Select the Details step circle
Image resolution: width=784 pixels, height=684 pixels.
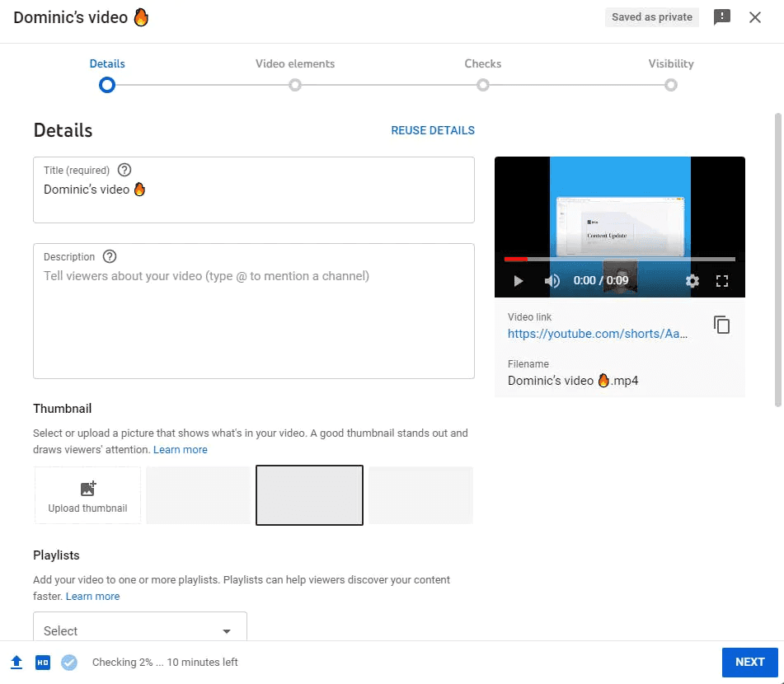pos(107,85)
